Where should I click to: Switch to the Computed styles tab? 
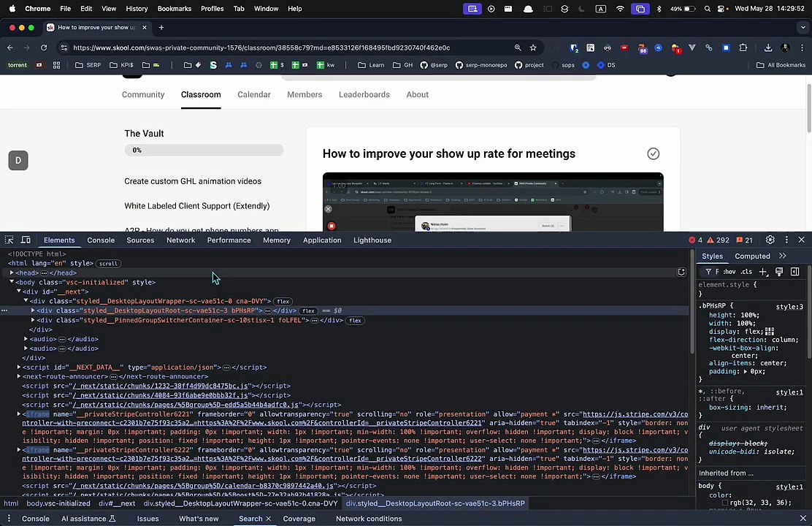click(752, 256)
